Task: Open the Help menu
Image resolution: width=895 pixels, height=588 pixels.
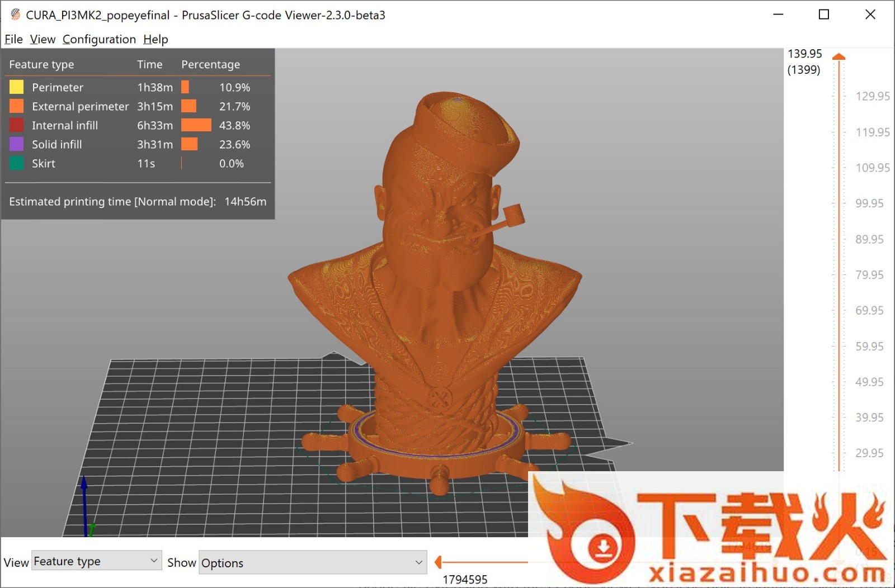Action: click(x=156, y=39)
